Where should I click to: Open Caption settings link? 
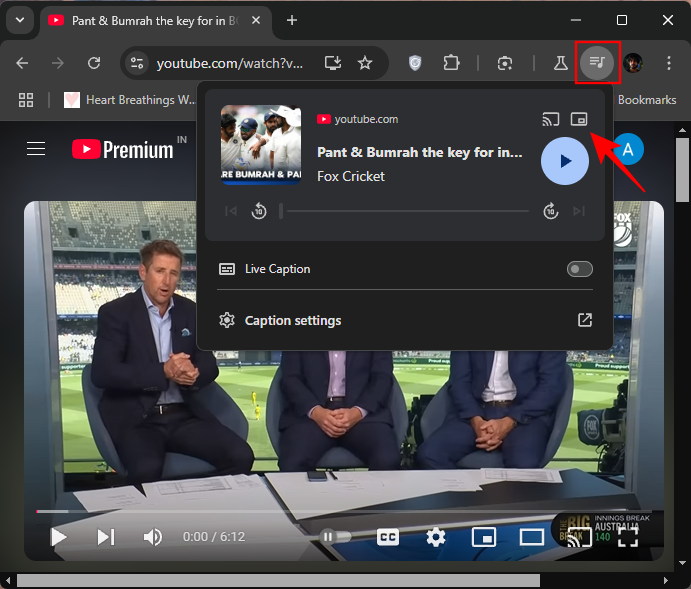(x=293, y=321)
